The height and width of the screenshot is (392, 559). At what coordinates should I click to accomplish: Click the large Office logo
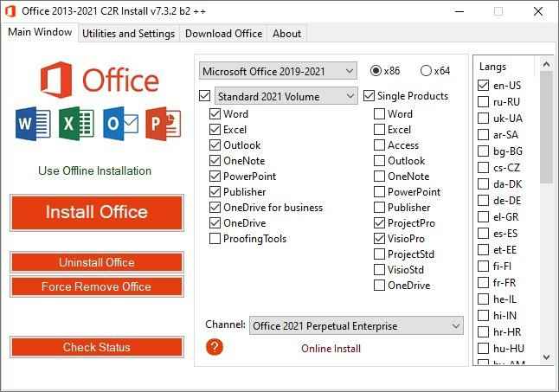(x=97, y=78)
